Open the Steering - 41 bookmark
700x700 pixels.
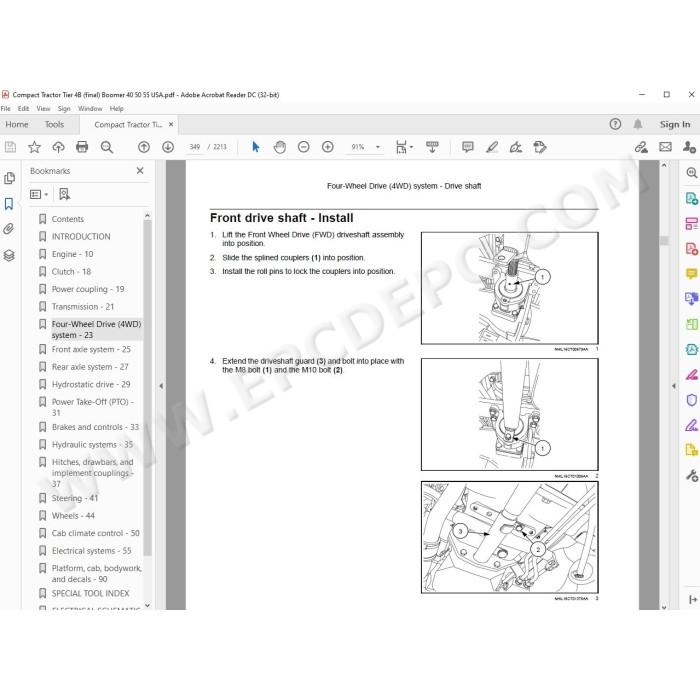(75, 498)
